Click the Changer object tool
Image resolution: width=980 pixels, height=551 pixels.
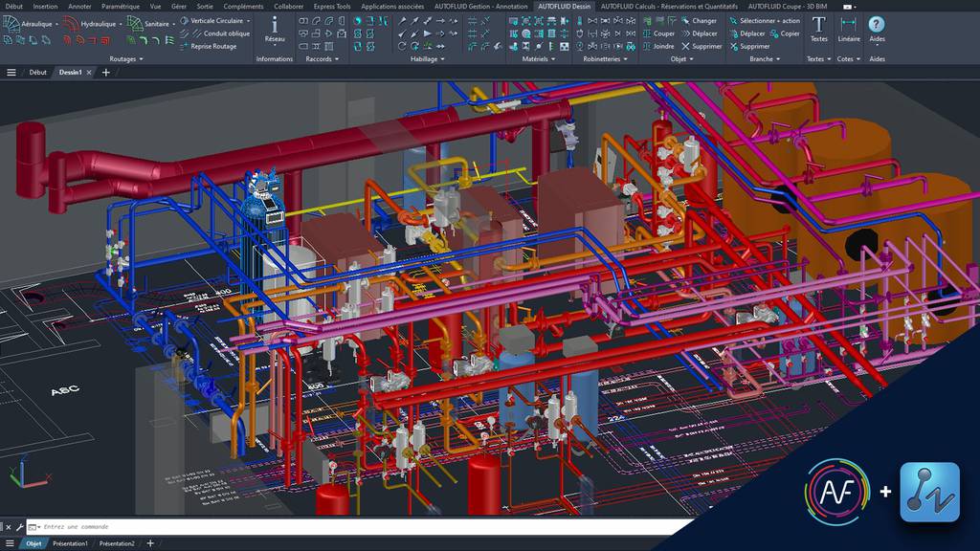(x=699, y=21)
